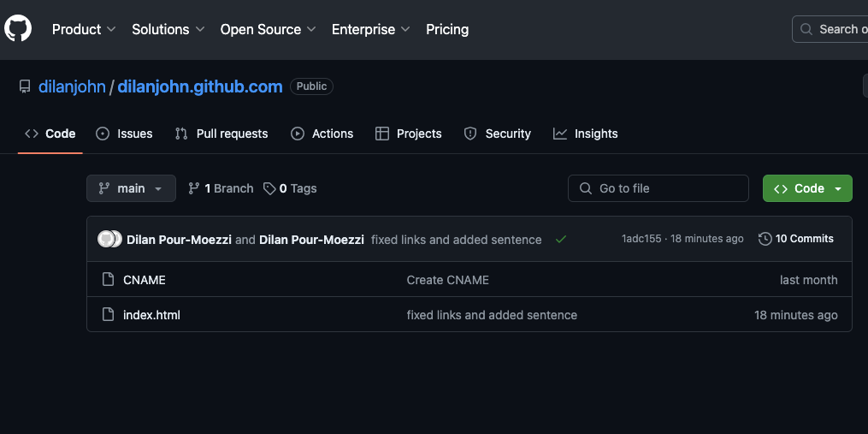
Task: Click the CNAME file icon
Action: coord(108,280)
